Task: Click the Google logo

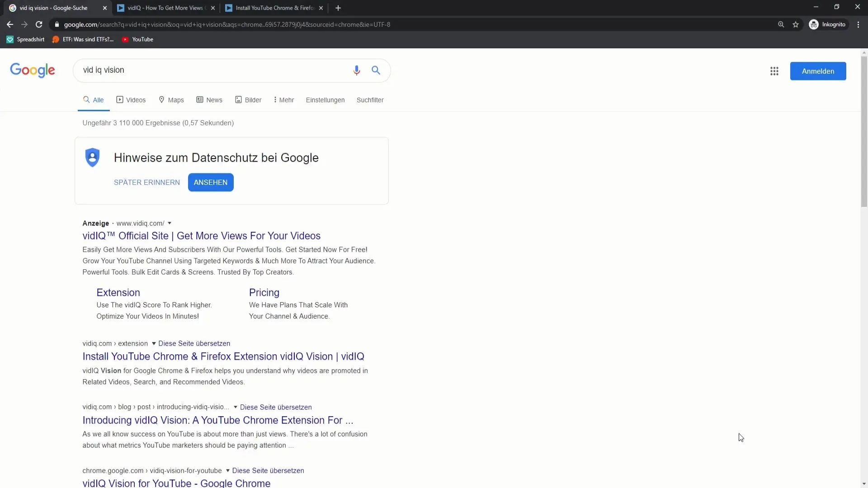Action: [x=33, y=70]
